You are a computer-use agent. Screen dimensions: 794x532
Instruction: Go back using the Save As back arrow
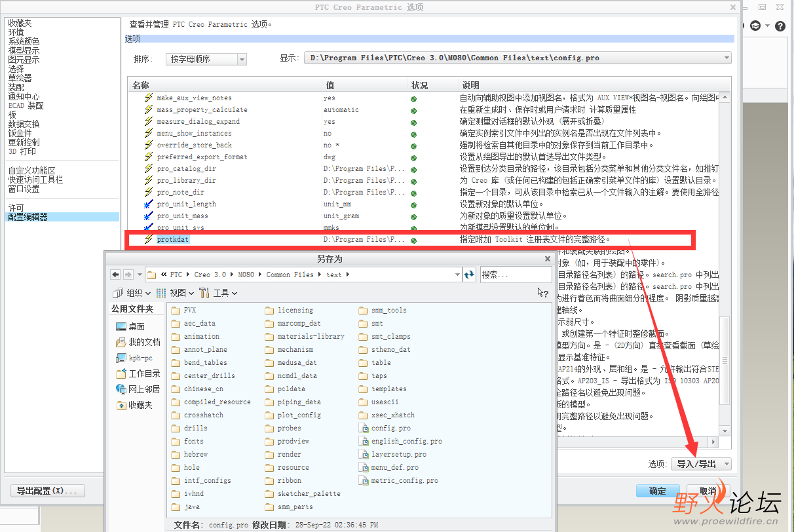[116, 275]
